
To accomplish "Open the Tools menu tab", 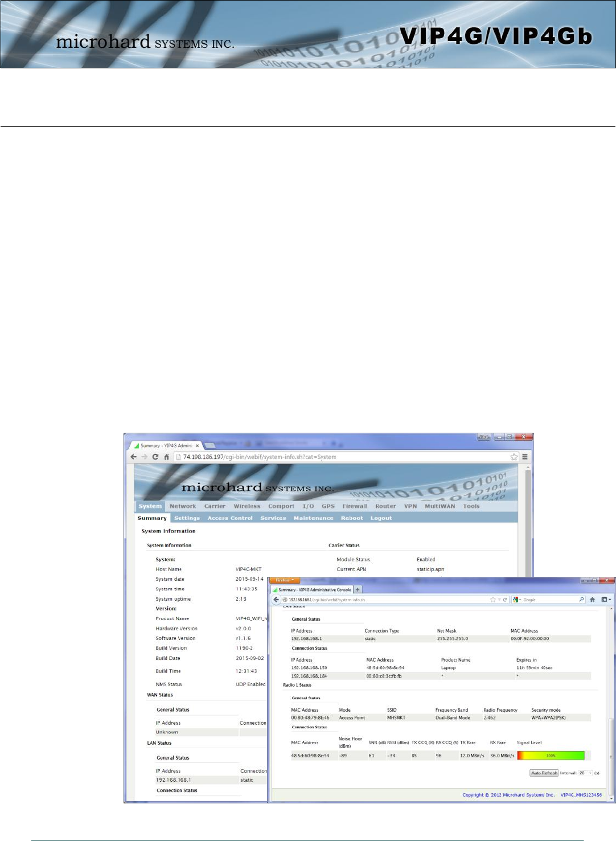I will (x=471, y=506).
